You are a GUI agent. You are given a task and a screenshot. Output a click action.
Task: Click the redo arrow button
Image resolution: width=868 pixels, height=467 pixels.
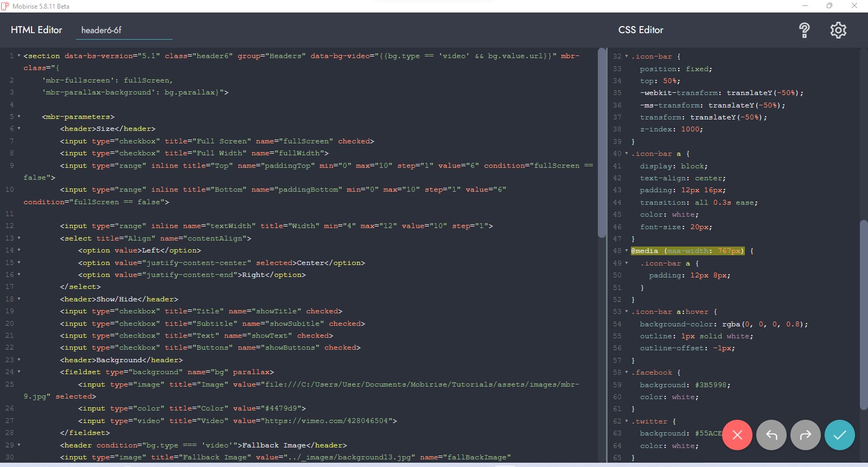coord(806,435)
